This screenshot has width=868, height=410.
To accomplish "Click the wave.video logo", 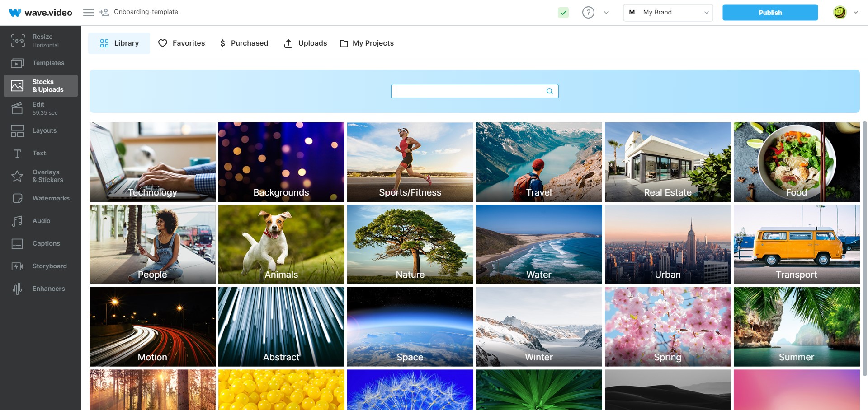I will click(x=41, y=13).
